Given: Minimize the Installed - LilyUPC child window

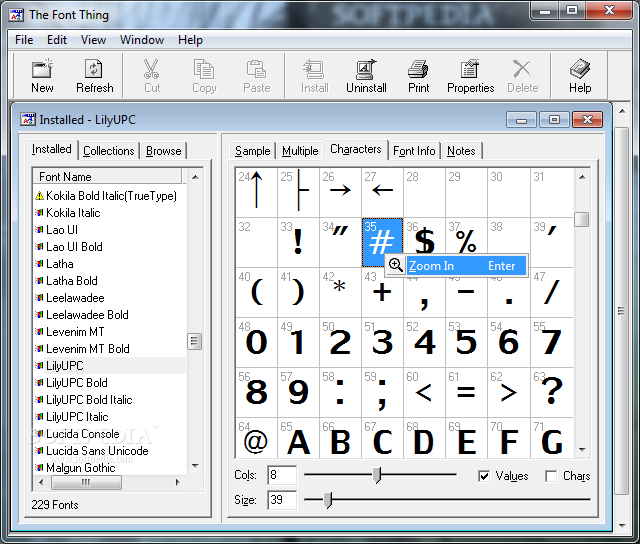Looking at the screenshot, I should (x=521, y=120).
